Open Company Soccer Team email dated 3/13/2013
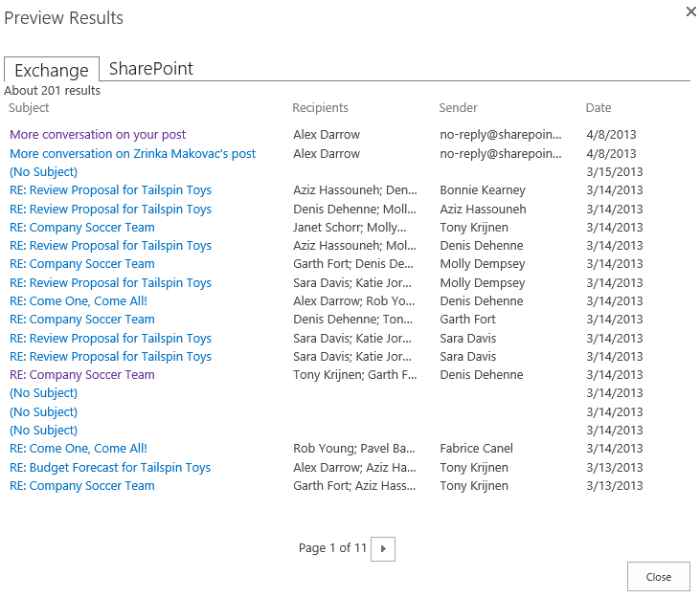 tap(82, 486)
